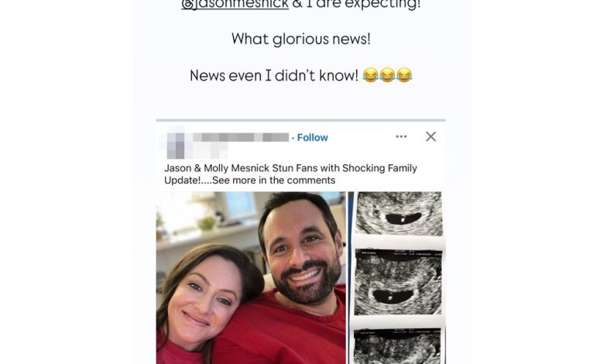Viewport: 604px width, 364px height.
Task: Tap the first laughing-crying emoji
Action: point(370,76)
